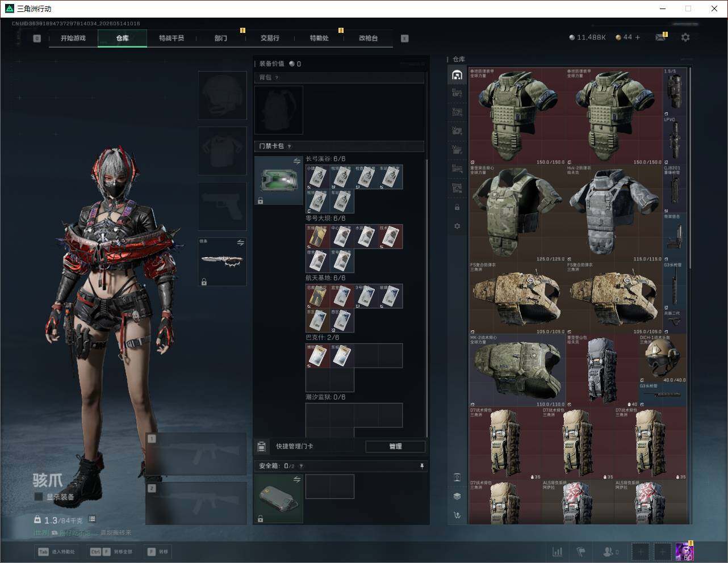Image resolution: width=728 pixels, height=563 pixels.
Task: Swap the equipped keycard case
Action: click(x=297, y=162)
